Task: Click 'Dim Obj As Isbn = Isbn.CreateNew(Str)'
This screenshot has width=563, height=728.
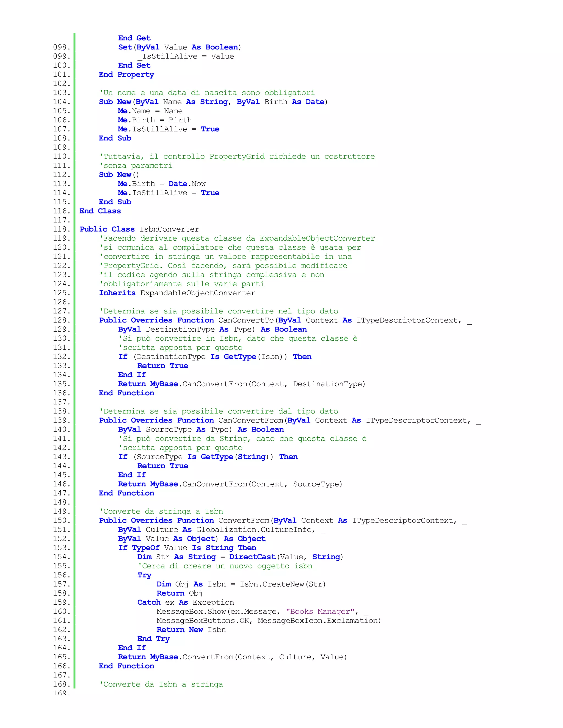Action: point(241,584)
